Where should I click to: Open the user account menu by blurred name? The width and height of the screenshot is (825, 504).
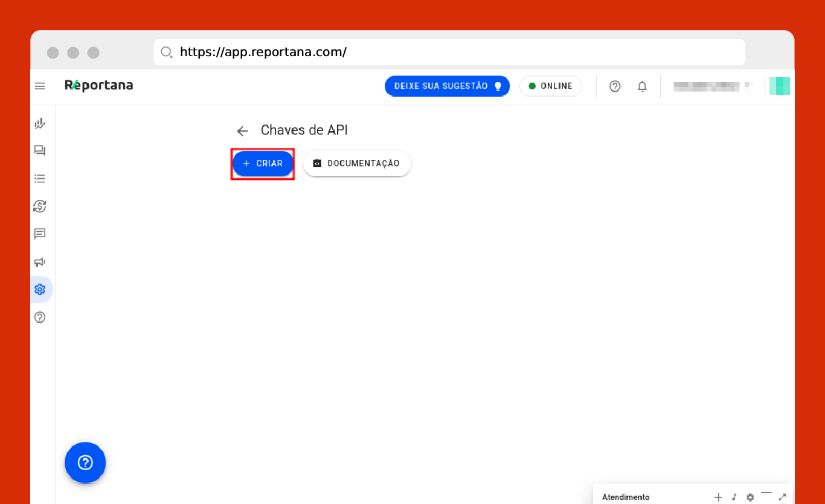click(713, 86)
